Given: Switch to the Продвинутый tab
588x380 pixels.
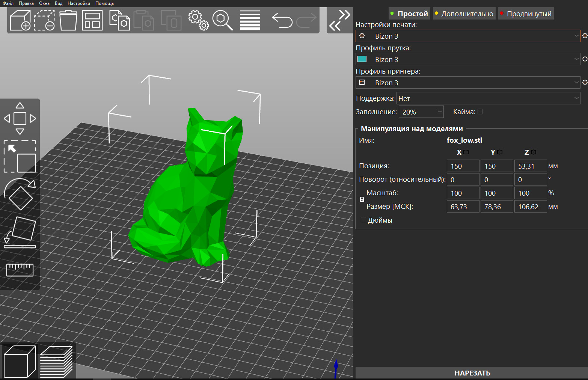Looking at the screenshot, I should (526, 14).
